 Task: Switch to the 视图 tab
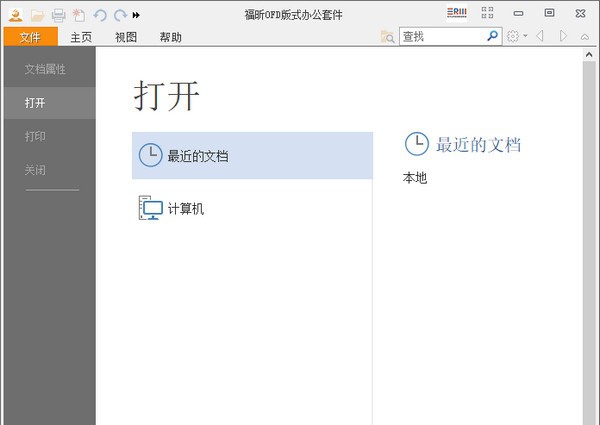pyautogui.click(x=126, y=37)
